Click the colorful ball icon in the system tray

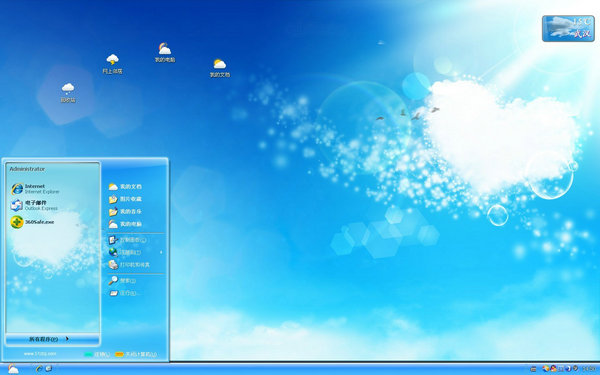click(546, 368)
